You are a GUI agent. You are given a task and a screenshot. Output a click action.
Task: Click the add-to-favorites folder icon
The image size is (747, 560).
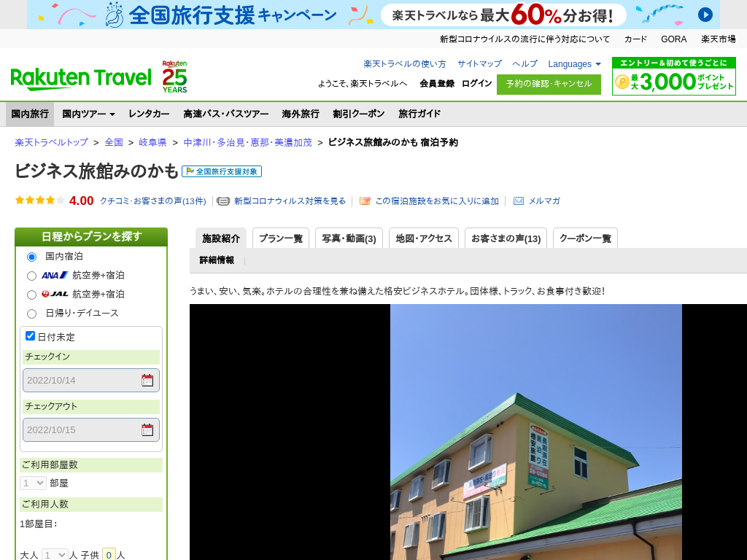click(365, 201)
